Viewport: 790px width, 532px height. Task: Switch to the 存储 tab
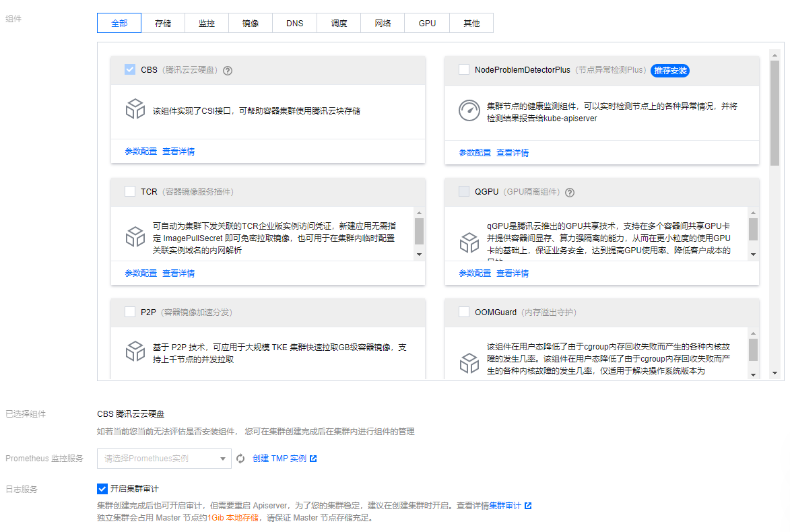[163, 23]
